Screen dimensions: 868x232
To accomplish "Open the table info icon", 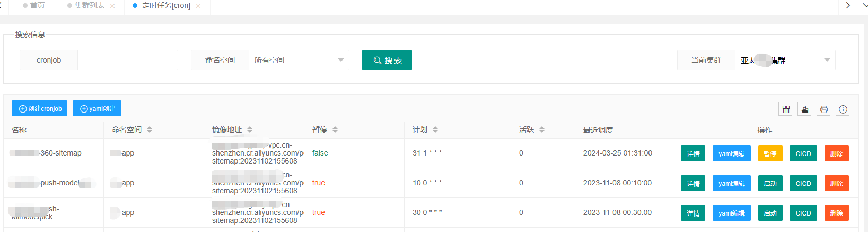I will pos(843,109).
